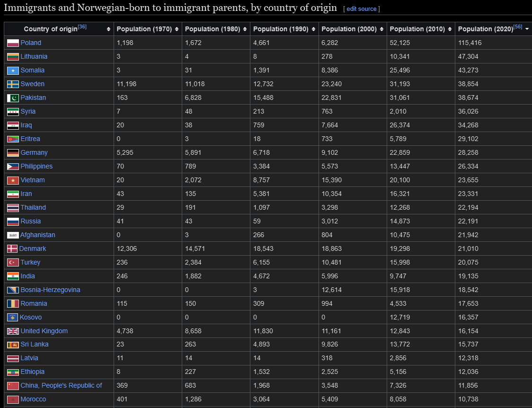Image resolution: width=532 pixels, height=408 pixels.
Task: Open the Eritrea country link
Action: click(30, 139)
